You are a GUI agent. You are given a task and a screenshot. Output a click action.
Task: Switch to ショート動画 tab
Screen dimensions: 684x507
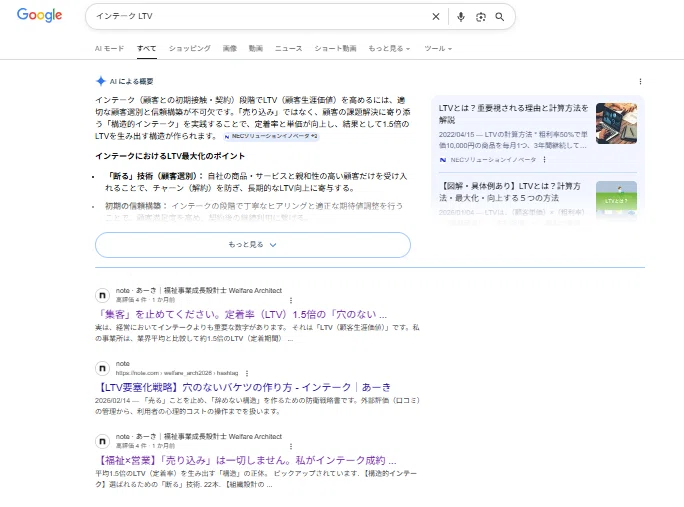335,48
